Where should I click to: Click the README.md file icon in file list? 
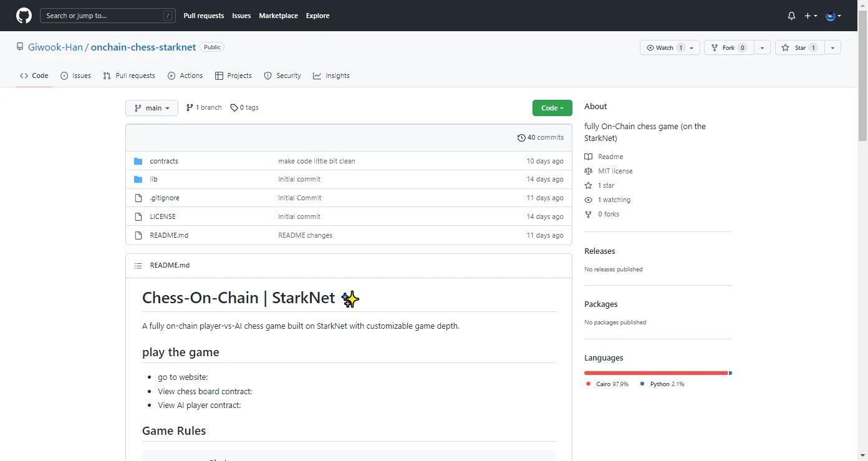coord(138,236)
